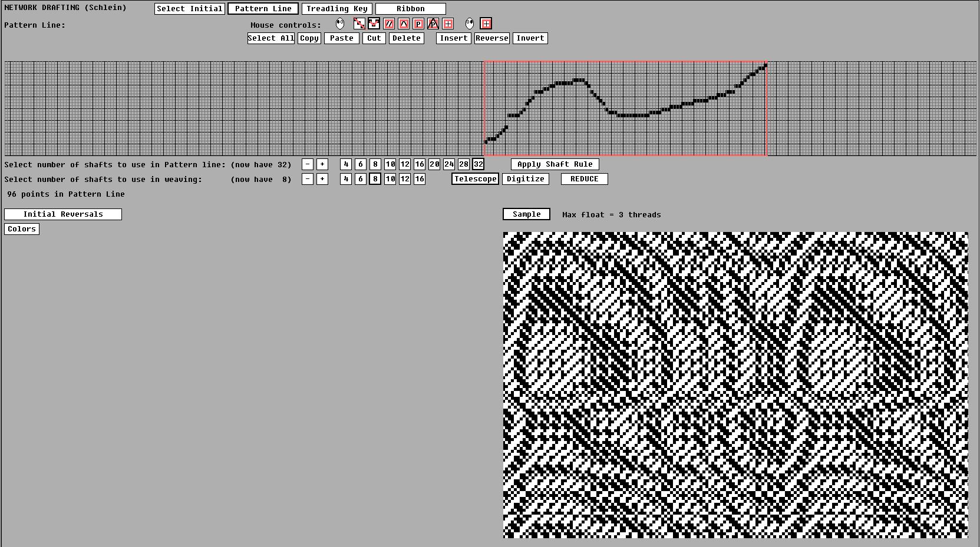This screenshot has width=980, height=547.
Task: Select the slash line drawing mode icon
Action: (x=360, y=24)
